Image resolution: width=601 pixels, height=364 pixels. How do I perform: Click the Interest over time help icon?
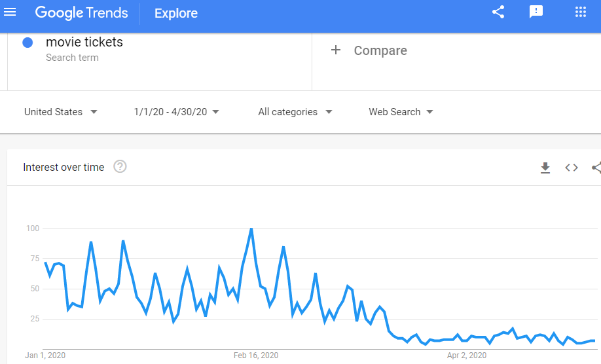(120, 167)
